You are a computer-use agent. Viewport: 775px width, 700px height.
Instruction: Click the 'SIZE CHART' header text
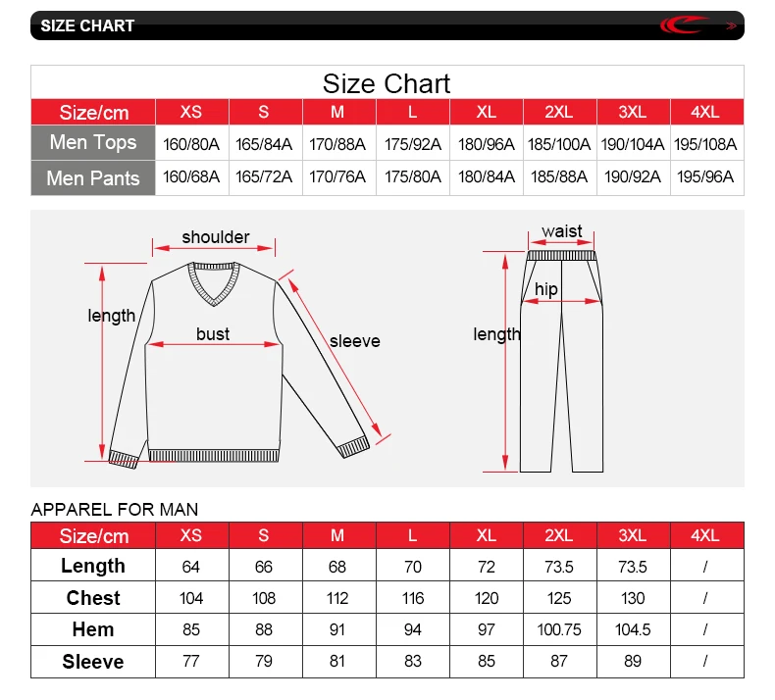[87, 25]
